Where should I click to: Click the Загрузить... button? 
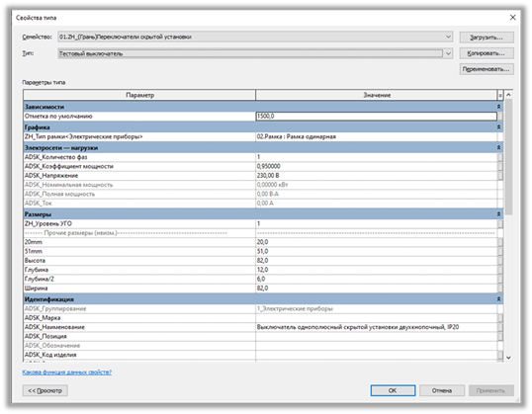click(487, 38)
